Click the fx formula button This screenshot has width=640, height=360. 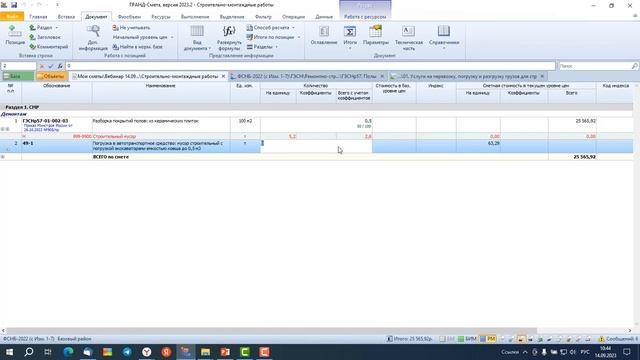pos(60,66)
